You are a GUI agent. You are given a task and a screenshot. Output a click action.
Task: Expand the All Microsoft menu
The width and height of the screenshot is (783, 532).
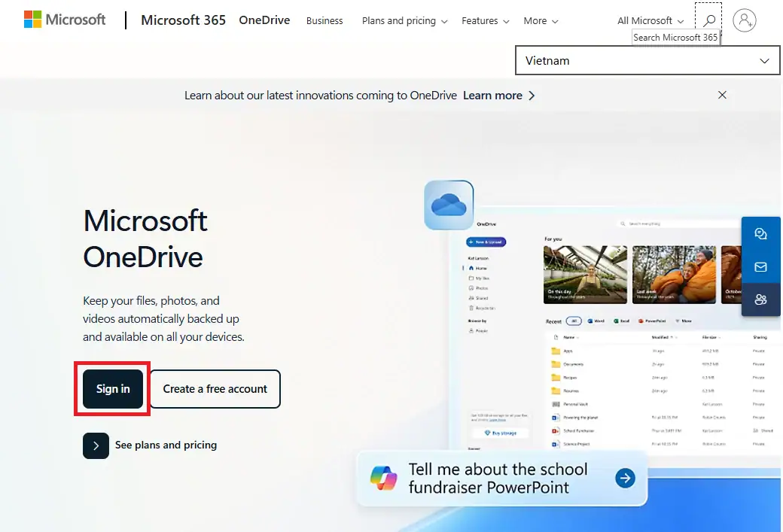click(x=650, y=21)
